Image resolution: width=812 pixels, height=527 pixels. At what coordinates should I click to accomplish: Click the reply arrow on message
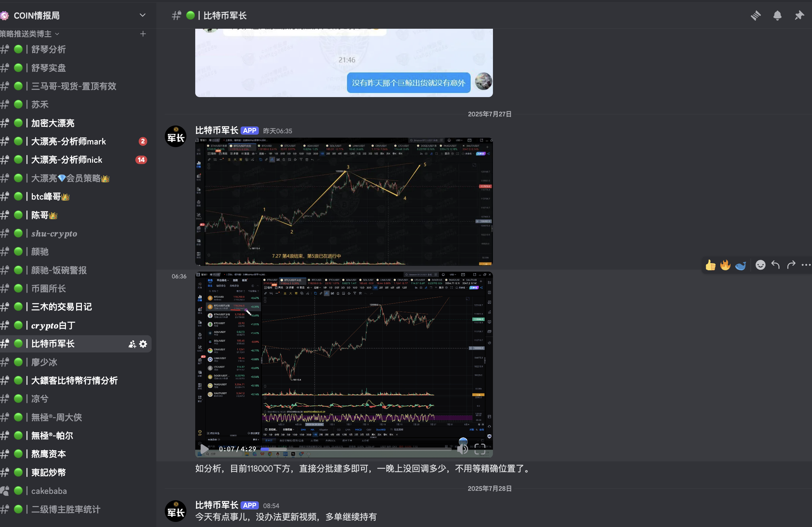coord(775,265)
